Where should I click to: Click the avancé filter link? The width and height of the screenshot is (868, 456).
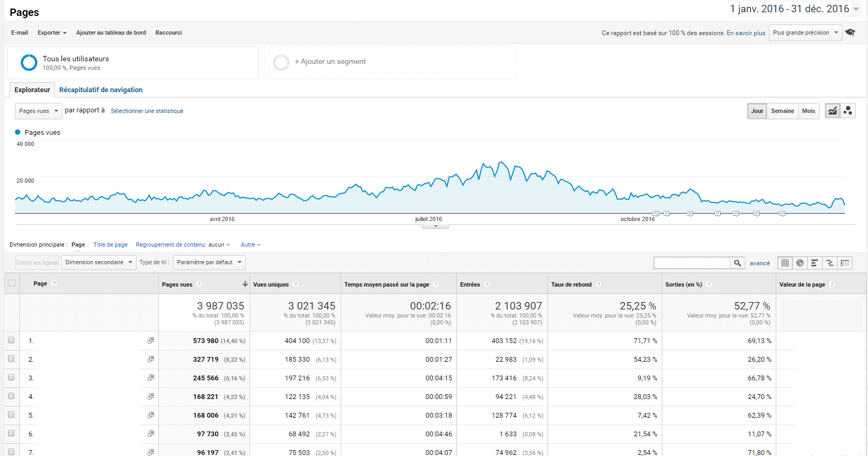click(x=760, y=263)
